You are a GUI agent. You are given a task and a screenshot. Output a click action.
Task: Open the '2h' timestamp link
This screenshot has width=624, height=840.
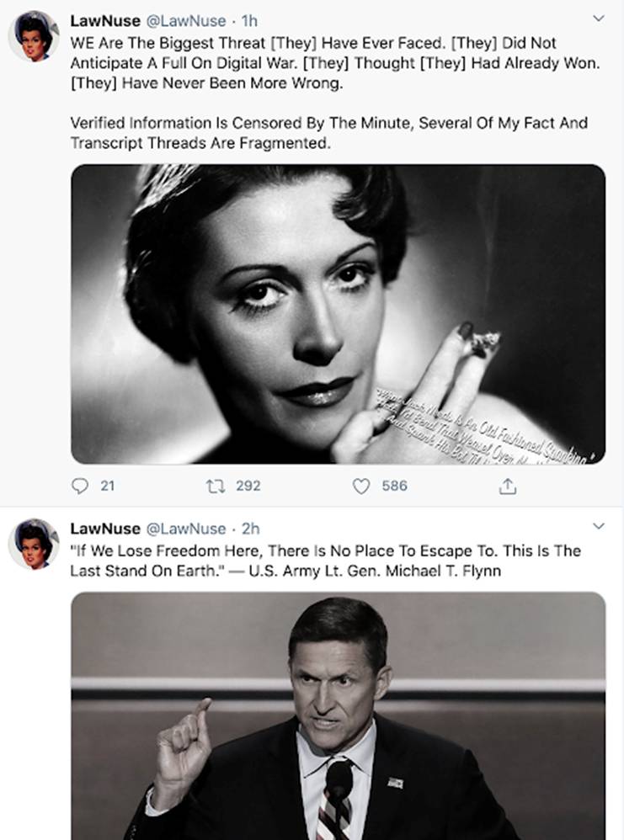pyautogui.click(x=250, y=529)
